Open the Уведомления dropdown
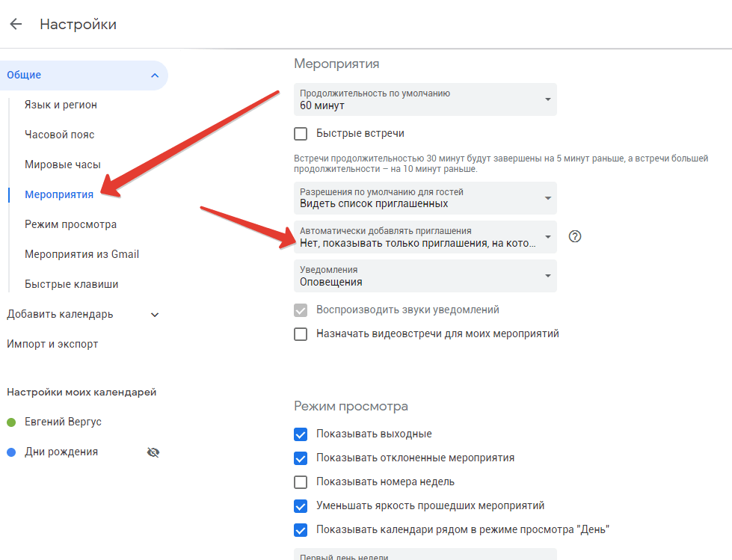 [425, 276]
